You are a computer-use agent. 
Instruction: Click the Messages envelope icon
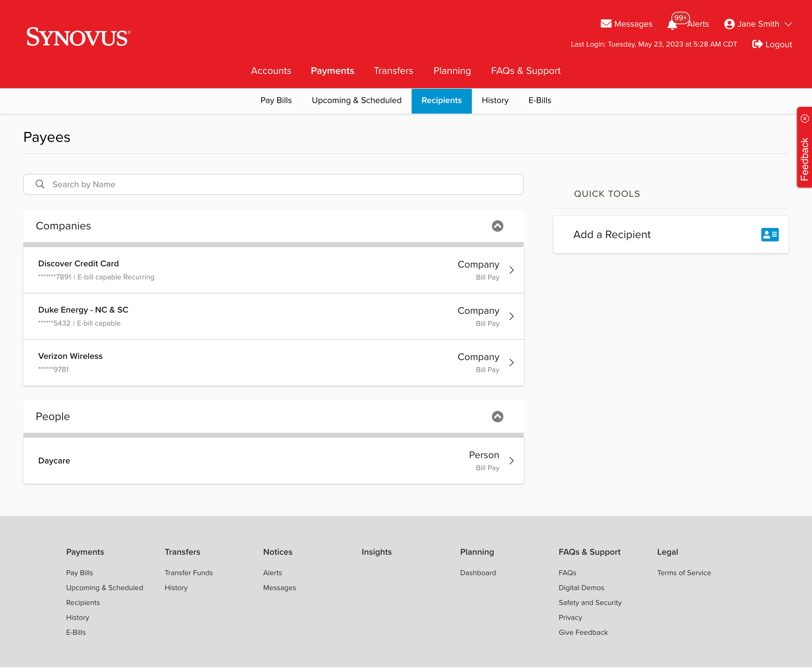pos(606,24)
